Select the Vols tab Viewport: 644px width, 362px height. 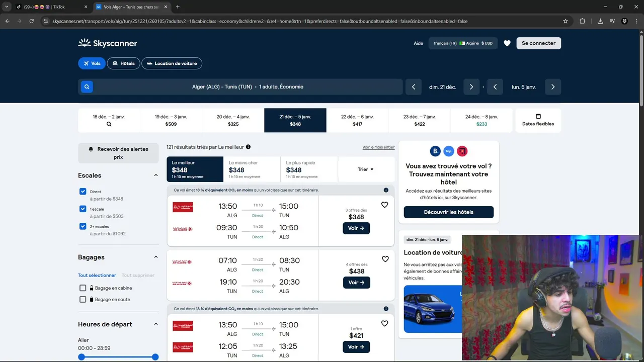92,63
